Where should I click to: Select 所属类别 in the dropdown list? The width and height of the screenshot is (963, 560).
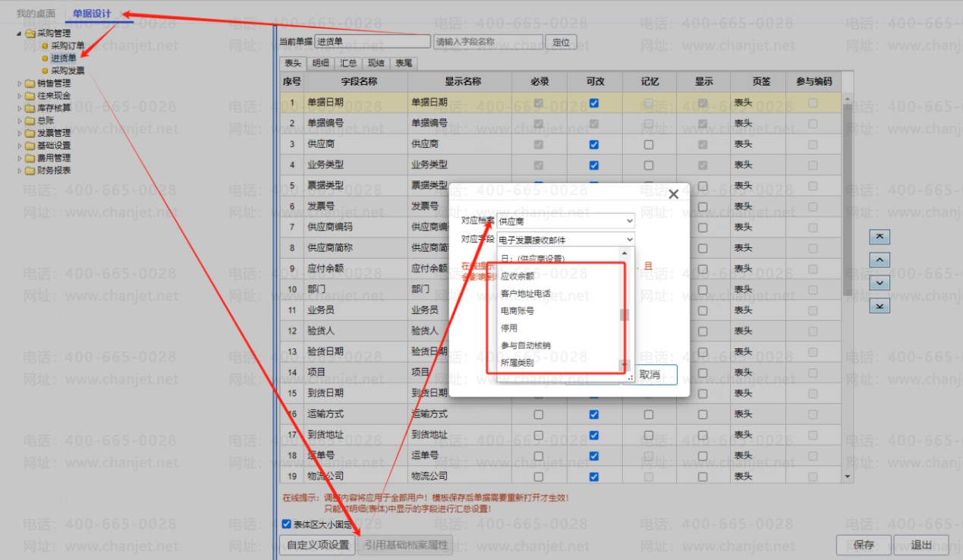click(559, 363)
